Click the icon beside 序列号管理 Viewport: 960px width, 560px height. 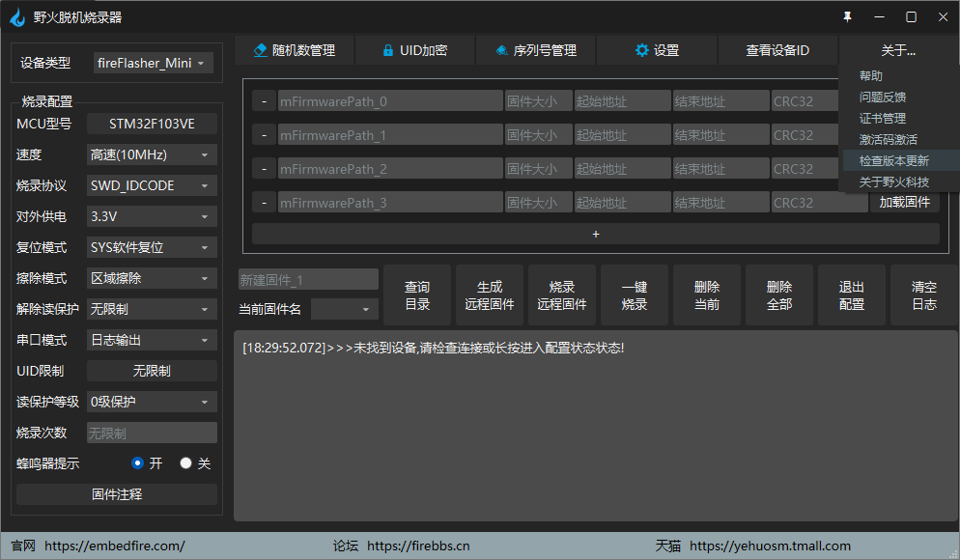point(502,50)
